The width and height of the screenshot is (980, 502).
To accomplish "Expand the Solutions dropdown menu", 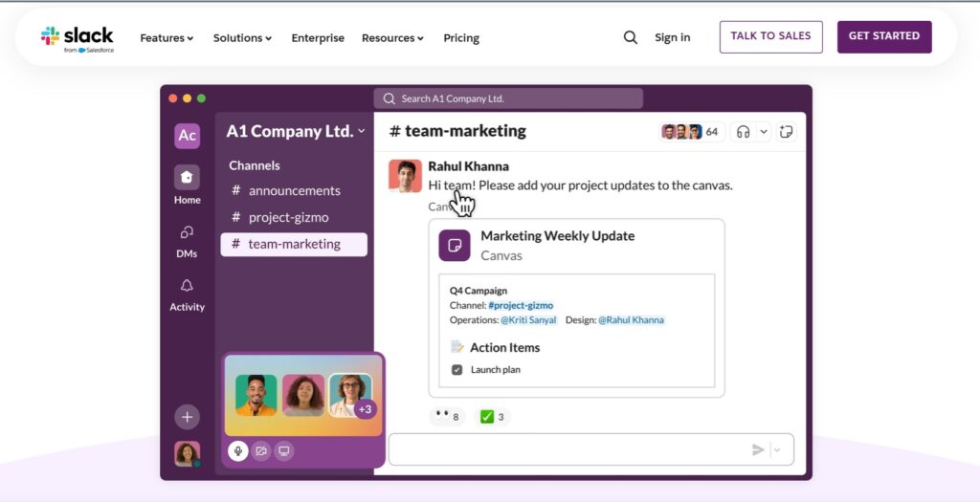I will (242, 38).
